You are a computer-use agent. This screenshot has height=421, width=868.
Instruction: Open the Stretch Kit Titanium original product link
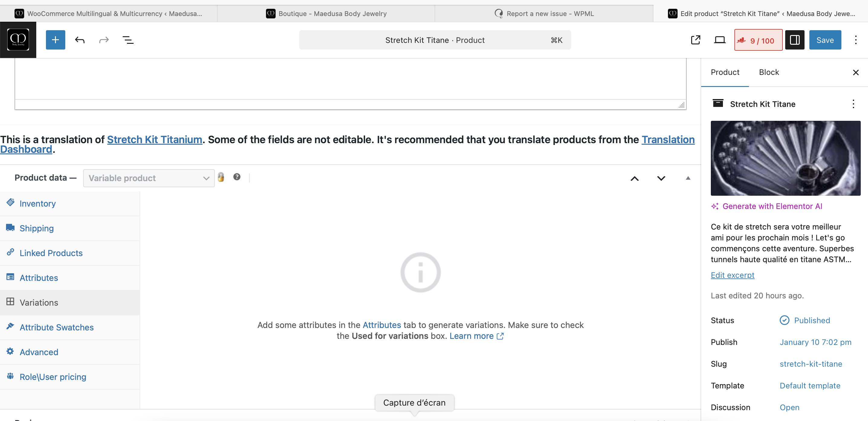pyautogui.click(x=154, y=140)
